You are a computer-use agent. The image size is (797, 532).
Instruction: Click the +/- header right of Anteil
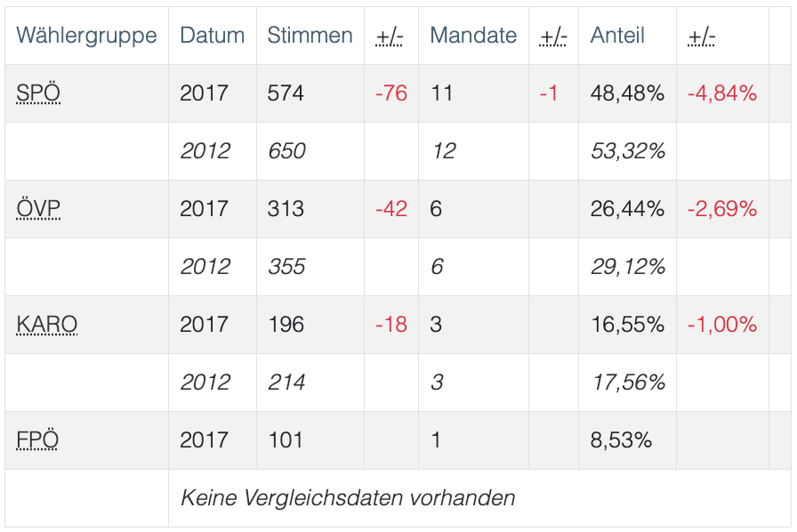pyautogui.click(x=702, y=36)
